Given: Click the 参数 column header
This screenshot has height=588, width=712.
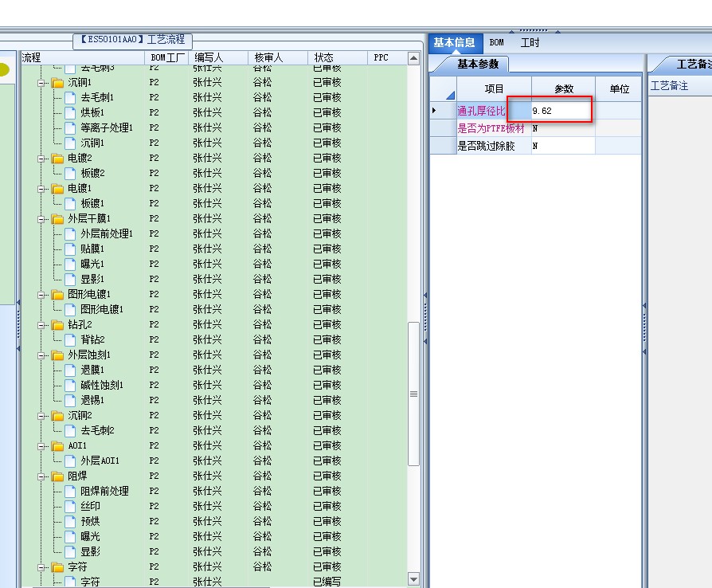Looking at the screenshot, I should [564, 89].
